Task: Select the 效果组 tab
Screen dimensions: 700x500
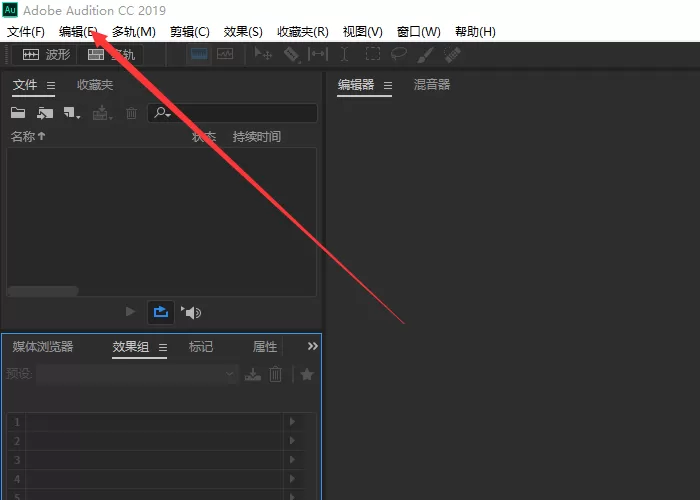Action: click(x=130, y=346)
